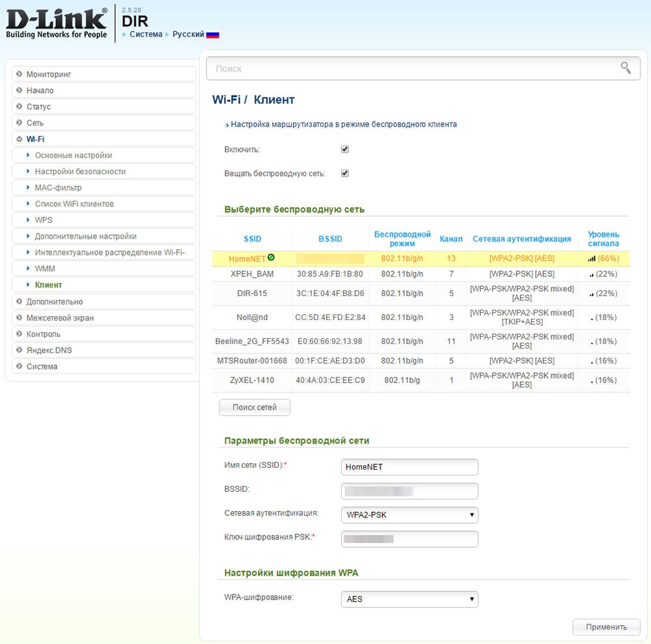Click the Russian flag language icon
651x644 pixels.
[x=213, y=35]
